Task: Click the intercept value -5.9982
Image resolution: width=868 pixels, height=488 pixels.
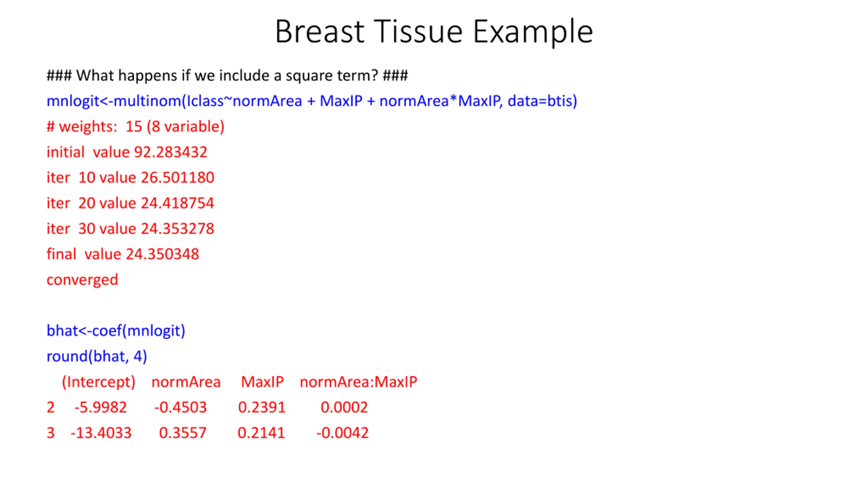Action: click(x=100, y=407)
